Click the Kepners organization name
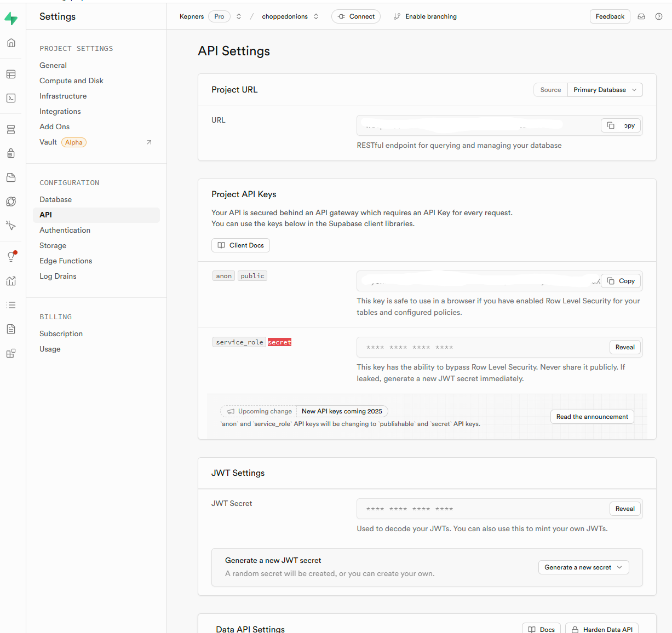The width and height of the screenshot is (672, 633). [192, 16]
